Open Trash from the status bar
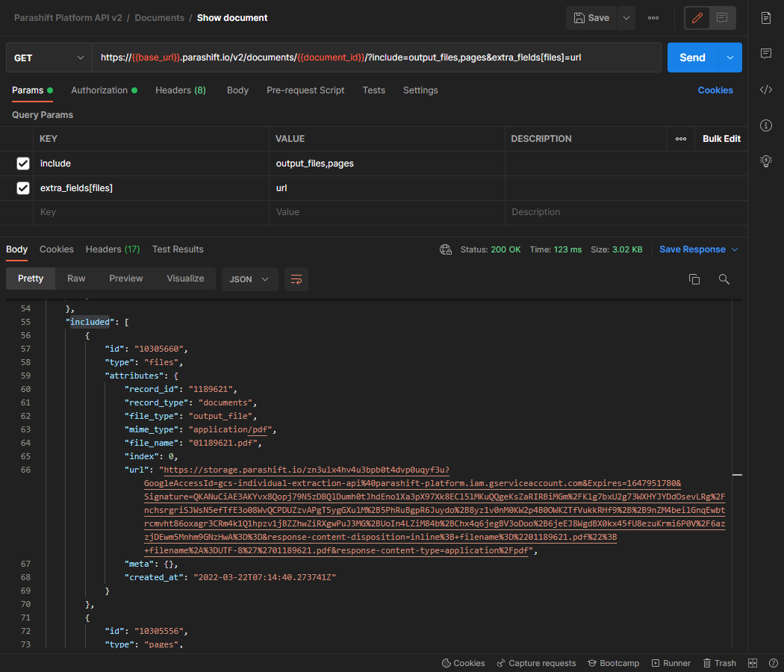Screen dimensions: 784x672 click(720, 663)
